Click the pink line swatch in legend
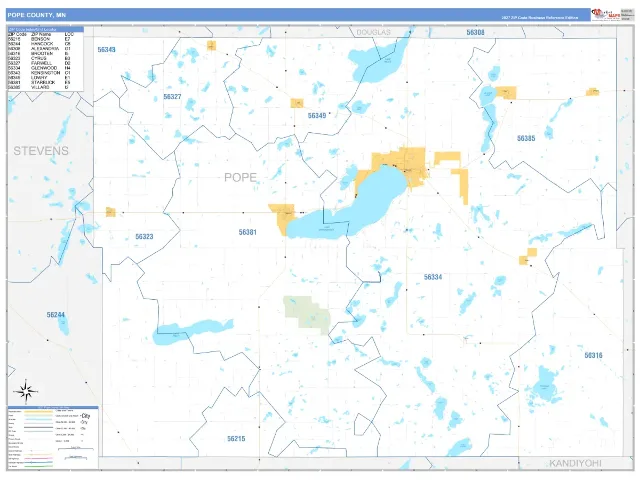This screenshot has height=480, width=640. (39, 458)
